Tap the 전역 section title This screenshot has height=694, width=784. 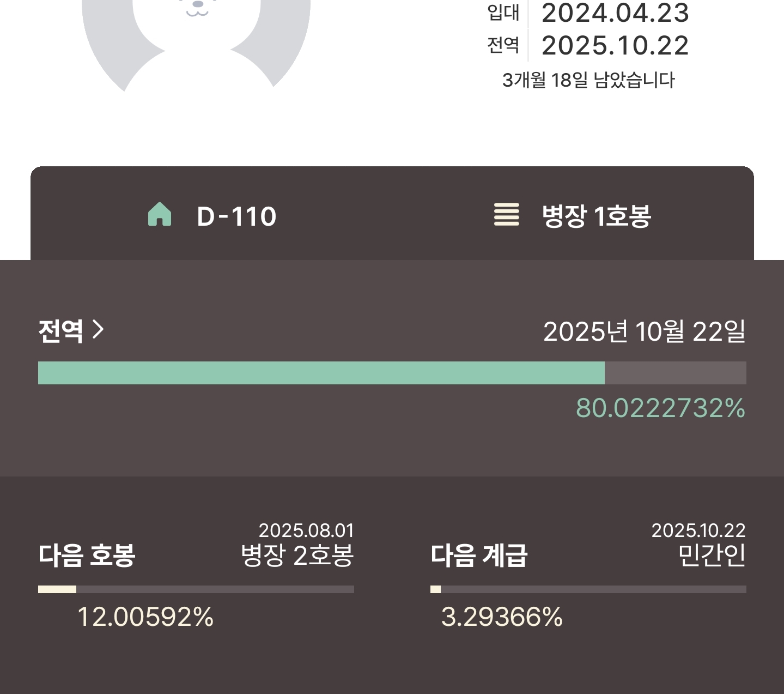pyautogui.click(x=60, y=330)
